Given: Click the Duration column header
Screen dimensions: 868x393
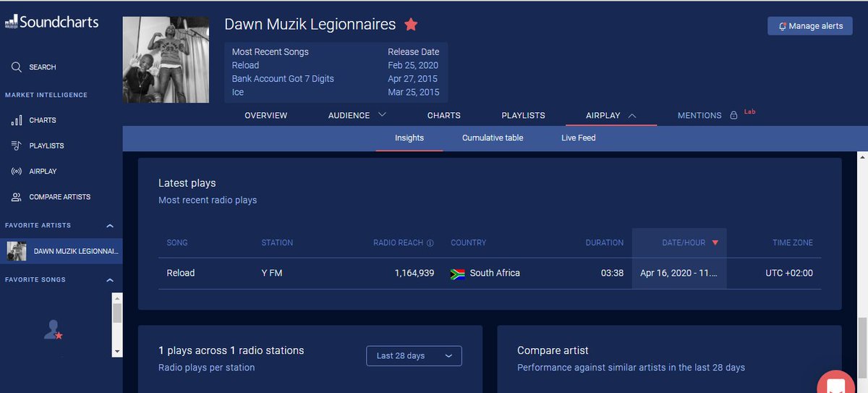Looking at the screenshot, I should 605,243.
